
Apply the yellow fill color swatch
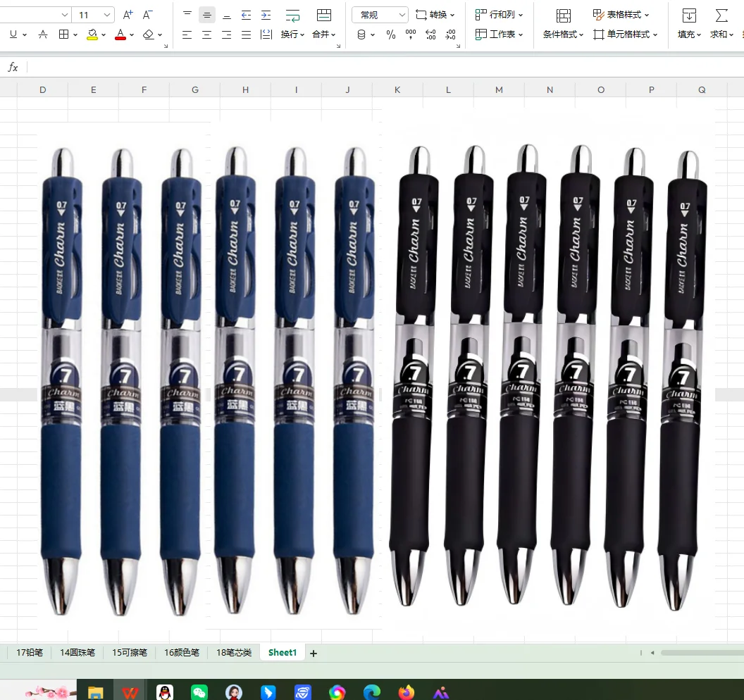[92, 35]
